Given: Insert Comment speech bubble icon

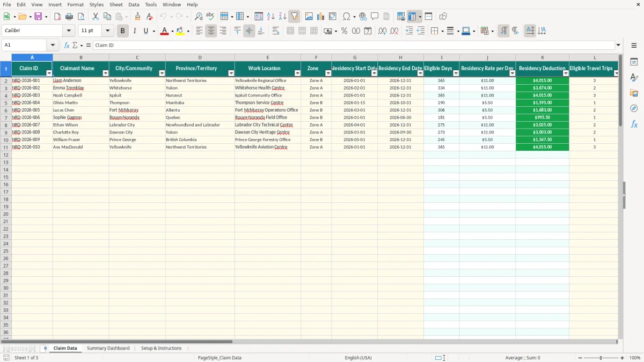Looking at the screenshot, I should 375,17.
